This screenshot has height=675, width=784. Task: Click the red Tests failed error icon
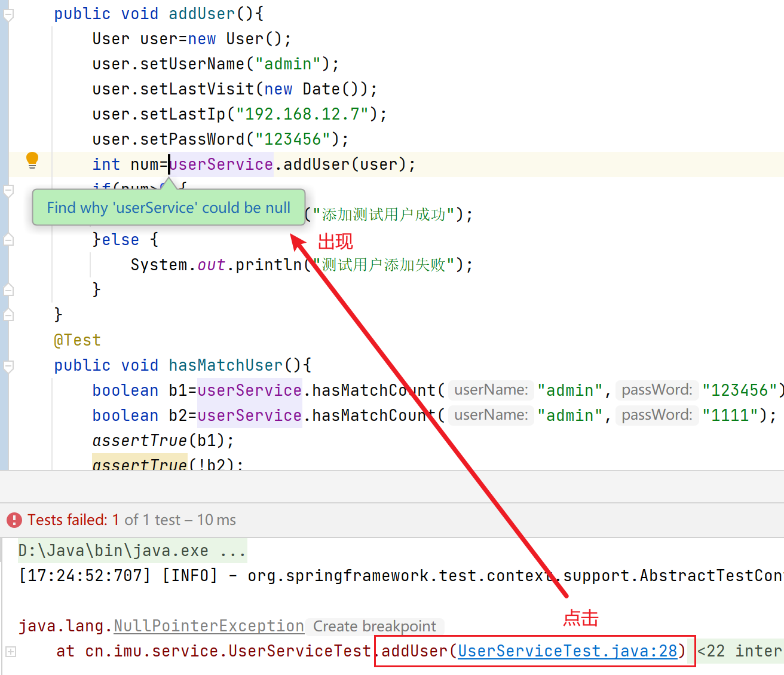tap(14, 520)
